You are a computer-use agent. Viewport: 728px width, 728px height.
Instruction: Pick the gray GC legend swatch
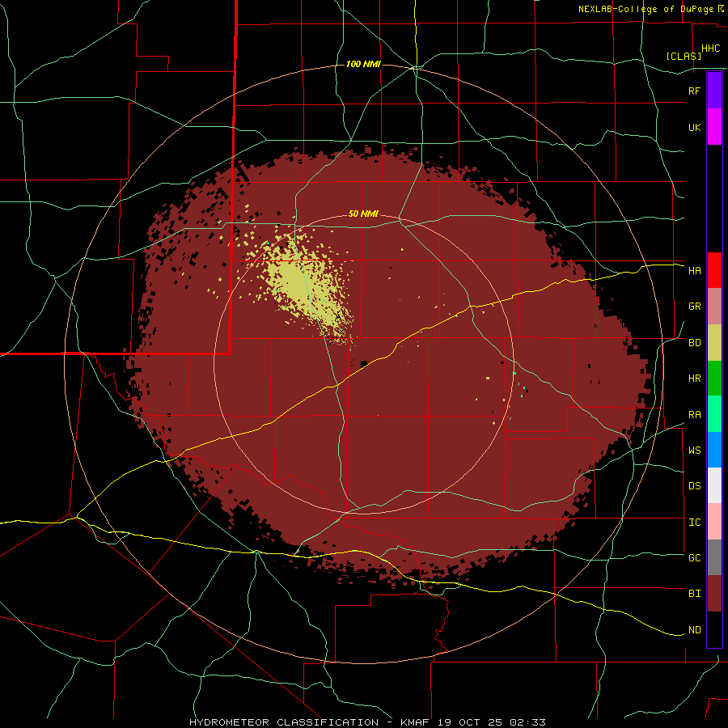tap(714, 557)
